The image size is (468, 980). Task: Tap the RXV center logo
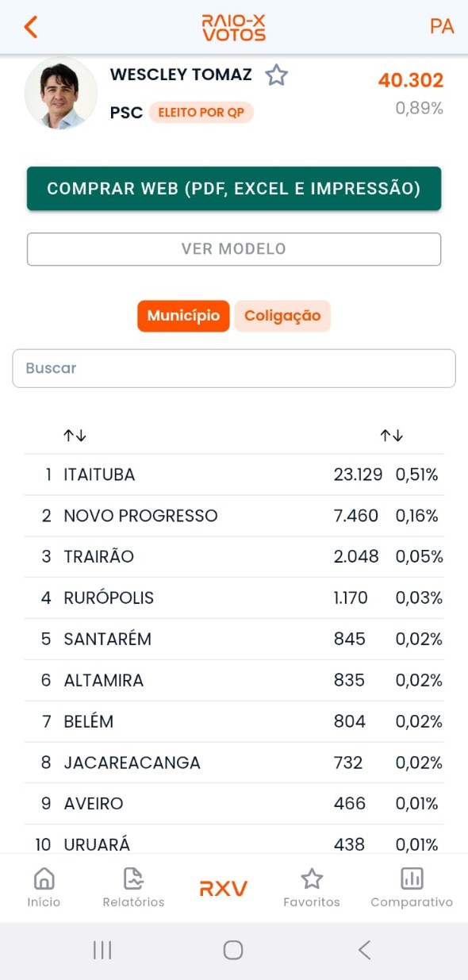(x=223, y=889)
